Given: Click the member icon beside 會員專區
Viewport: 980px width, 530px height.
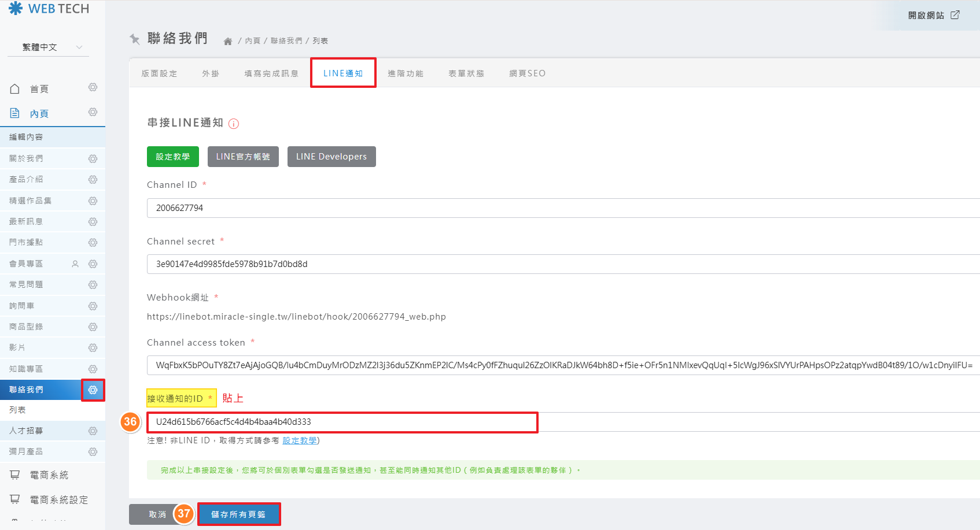Looking at the screenshot, I should pos(75,264).
